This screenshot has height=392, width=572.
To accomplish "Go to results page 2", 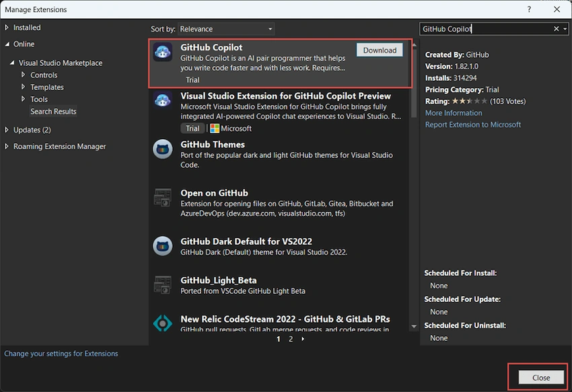I will (x=291, y=339).
